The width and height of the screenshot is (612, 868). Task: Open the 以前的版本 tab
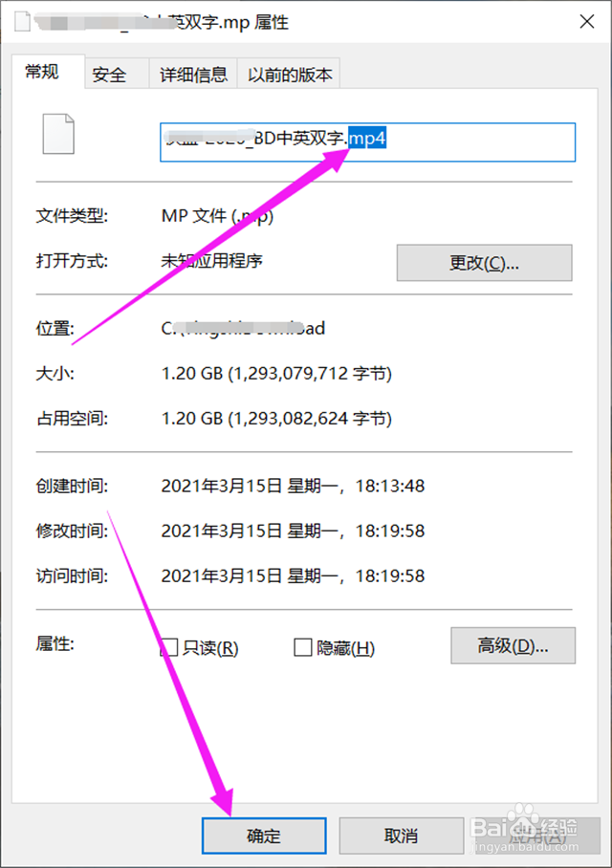click(289, 75)
